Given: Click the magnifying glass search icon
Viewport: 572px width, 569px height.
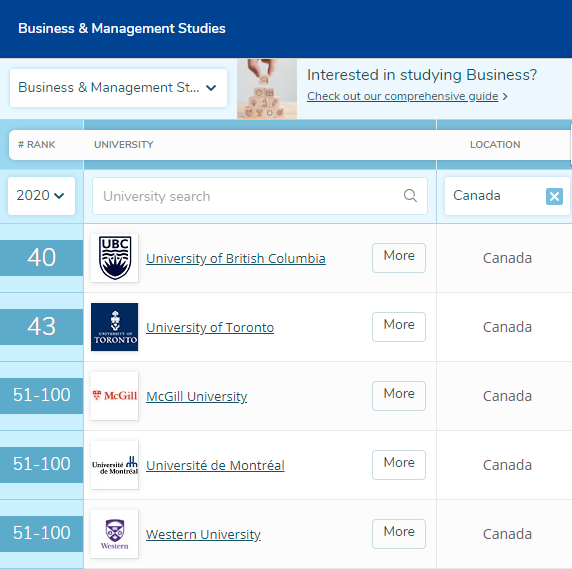Looking at the screenshot, I should click(x=410, y=196).
